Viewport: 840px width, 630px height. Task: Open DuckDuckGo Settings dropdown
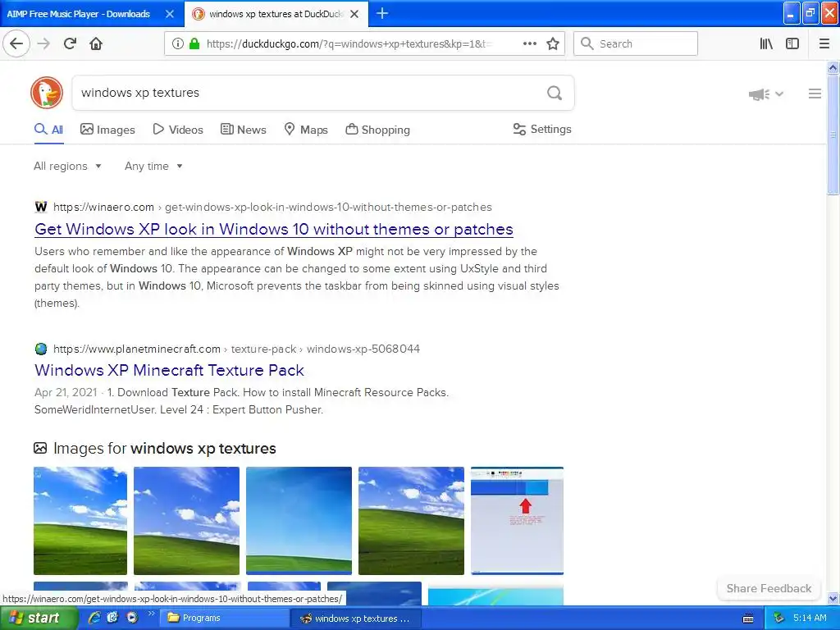[x=542, y=129]
